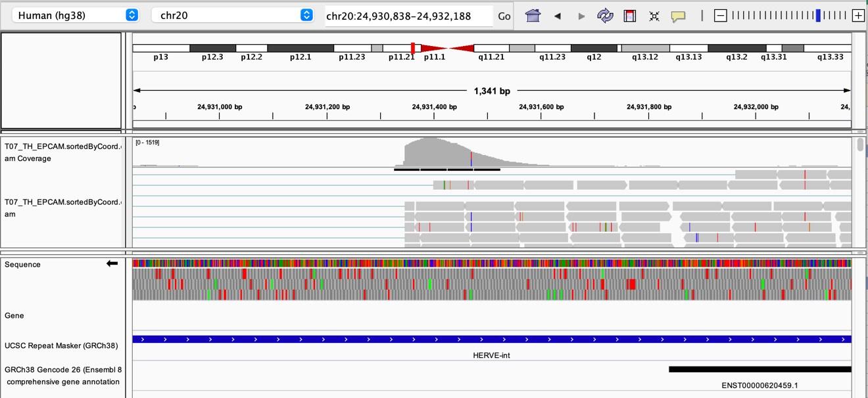
Task: Refresh the display with circular arrows icon
Action: pos(605,16)
